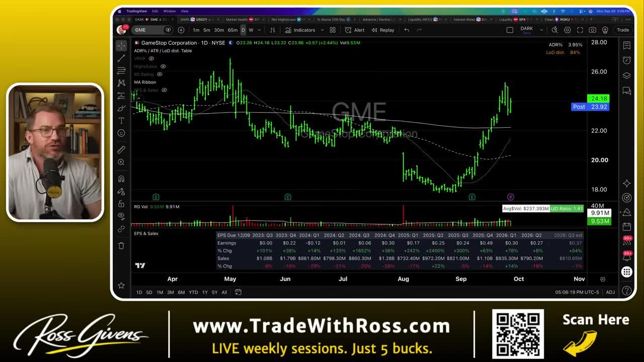Select the 1m timeframe
Viewport: 644px width, 362px height.
(x=196, y=30)
